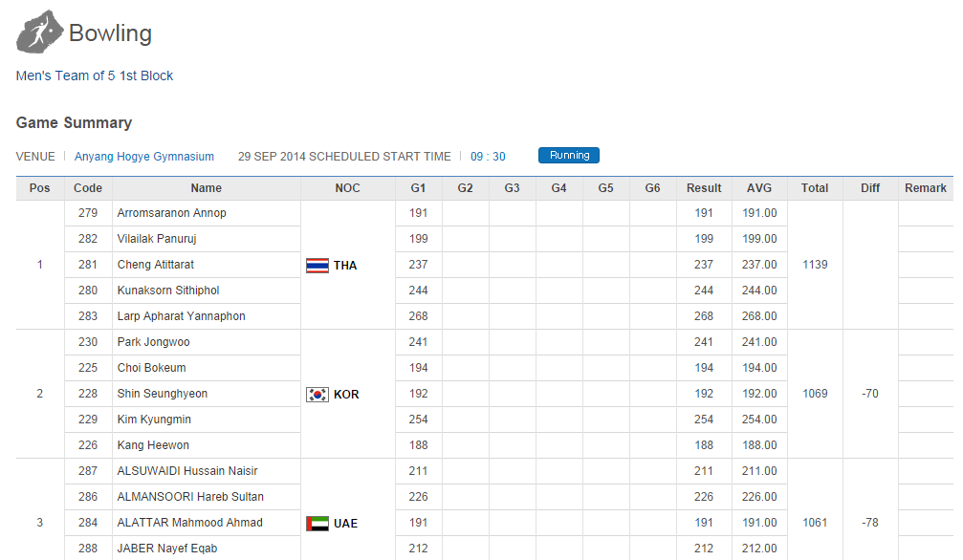Viewport: 963px width, 560px height.
Task: Click ALSUWAIDI Hussain Naisir's name
Action: (x=186, y=471)
